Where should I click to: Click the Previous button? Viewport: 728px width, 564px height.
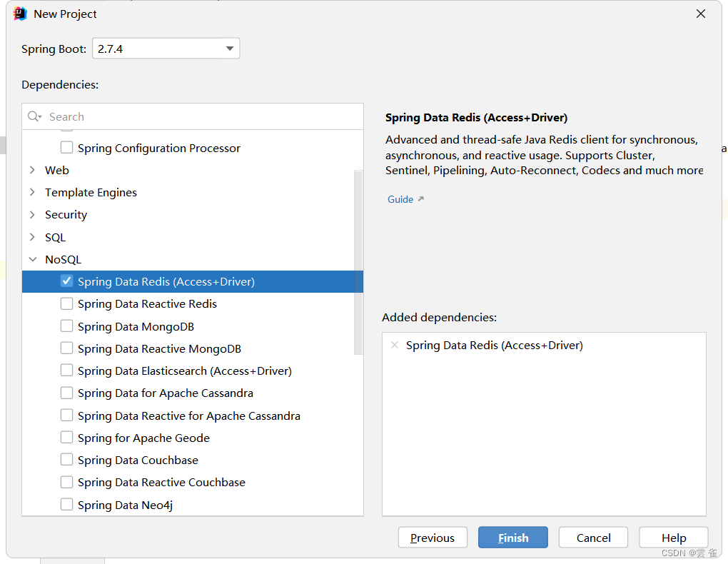433,538
